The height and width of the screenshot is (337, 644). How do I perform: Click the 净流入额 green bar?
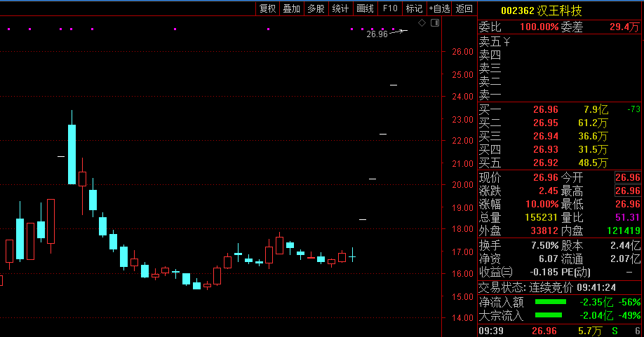tap(551, 302)
